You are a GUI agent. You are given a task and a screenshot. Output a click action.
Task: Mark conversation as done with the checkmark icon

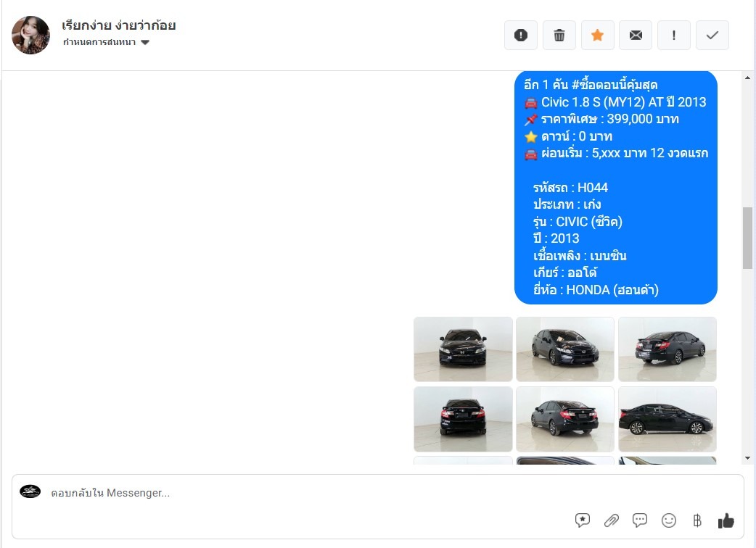coord(712,35)
